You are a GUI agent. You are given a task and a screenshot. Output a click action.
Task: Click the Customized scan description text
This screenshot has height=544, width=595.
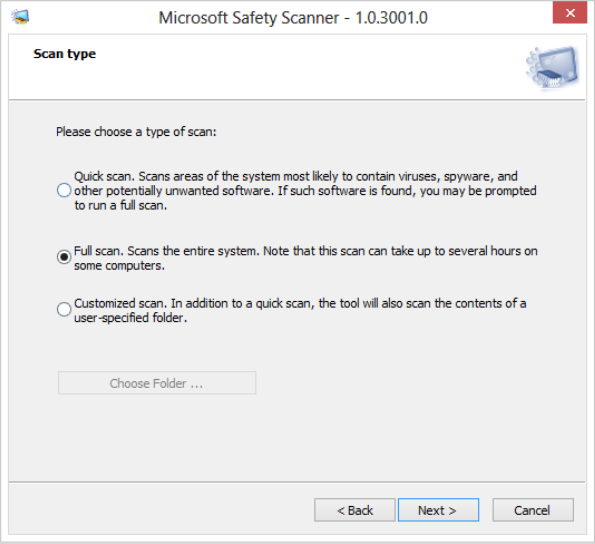(x=300, y=310)
